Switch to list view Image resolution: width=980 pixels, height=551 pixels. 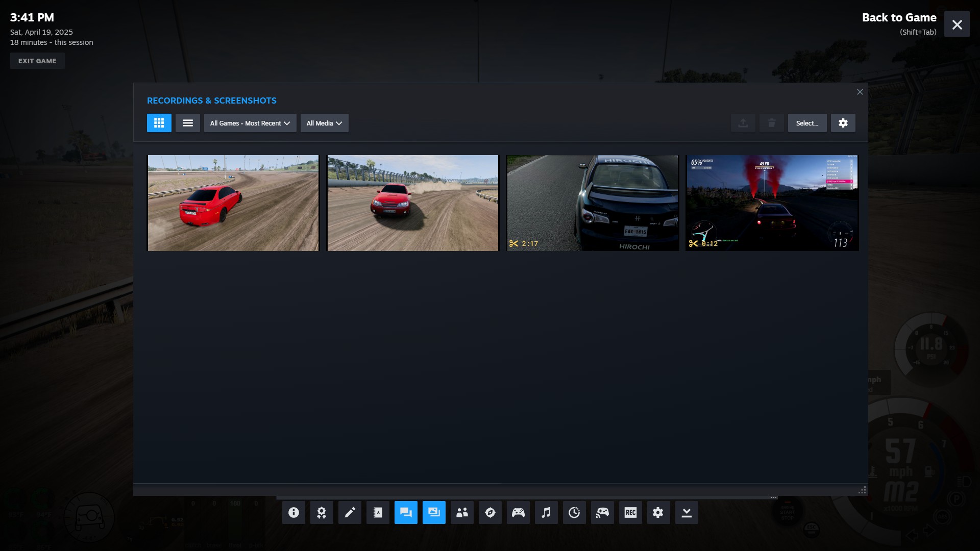point(188,123)
